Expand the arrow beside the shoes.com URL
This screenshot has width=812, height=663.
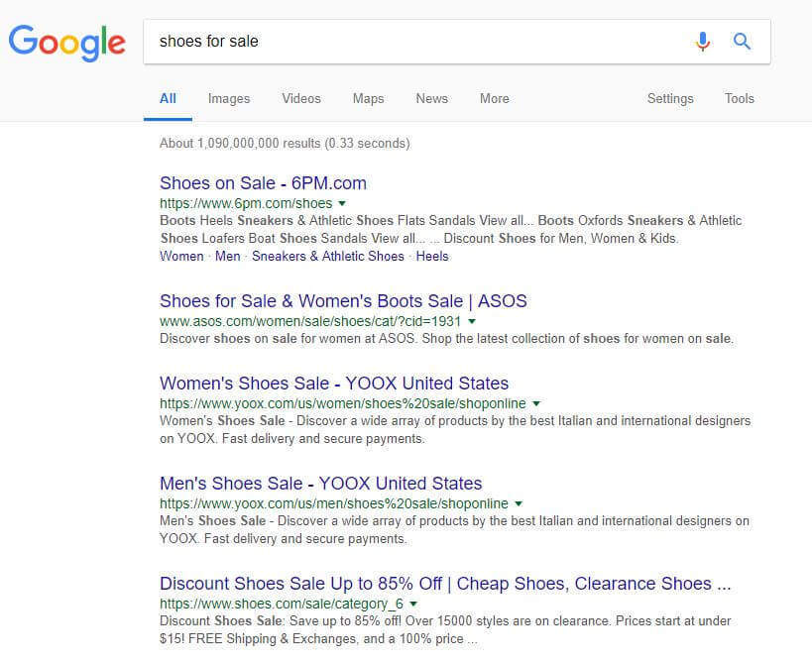[413, 604]
